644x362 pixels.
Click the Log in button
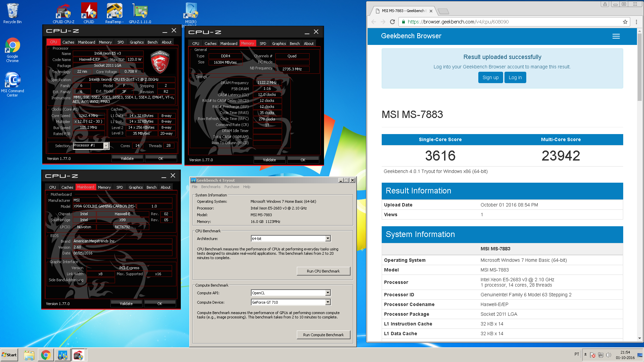515,77
